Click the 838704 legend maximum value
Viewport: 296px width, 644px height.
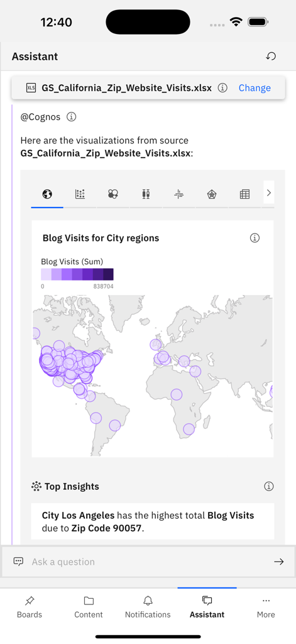[x=103, y=286]
